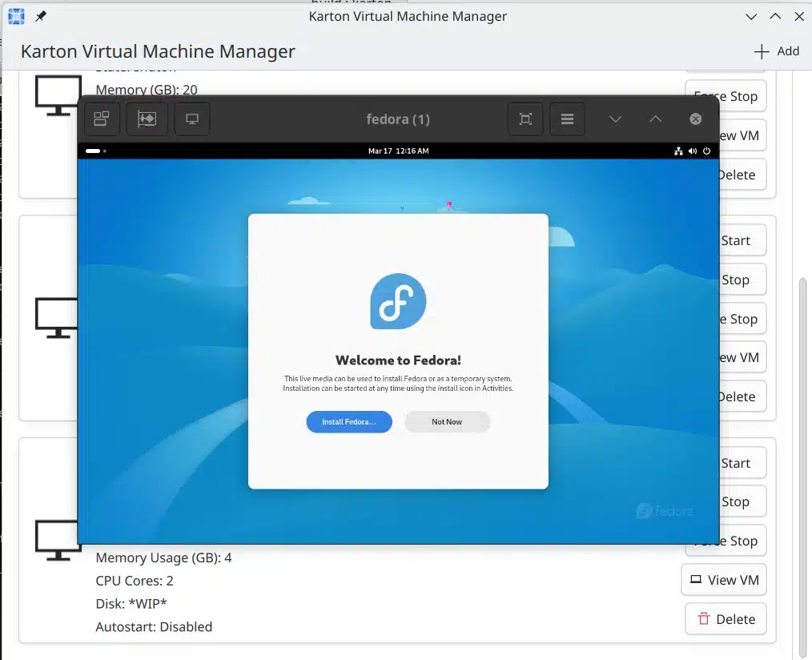Click volume icon in Fedora top bar
This screenshot has height=660, width=812.
(693, 151)
